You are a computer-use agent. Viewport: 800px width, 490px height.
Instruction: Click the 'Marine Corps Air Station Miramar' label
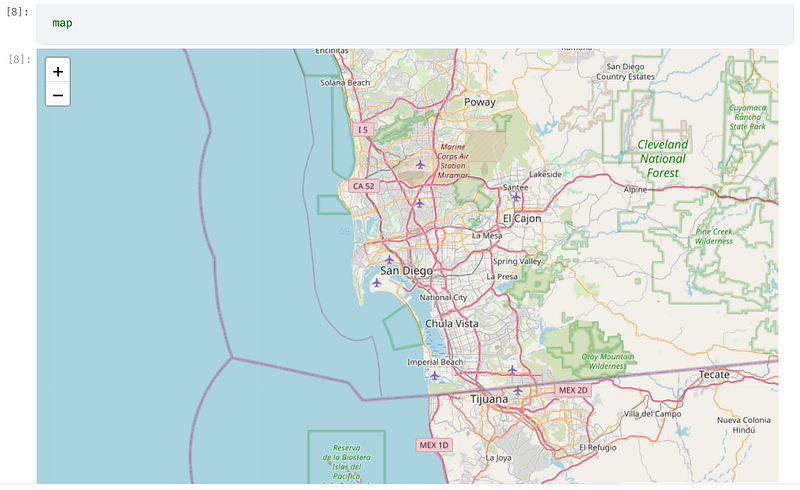pyautogui.click(x=453, y=161)
